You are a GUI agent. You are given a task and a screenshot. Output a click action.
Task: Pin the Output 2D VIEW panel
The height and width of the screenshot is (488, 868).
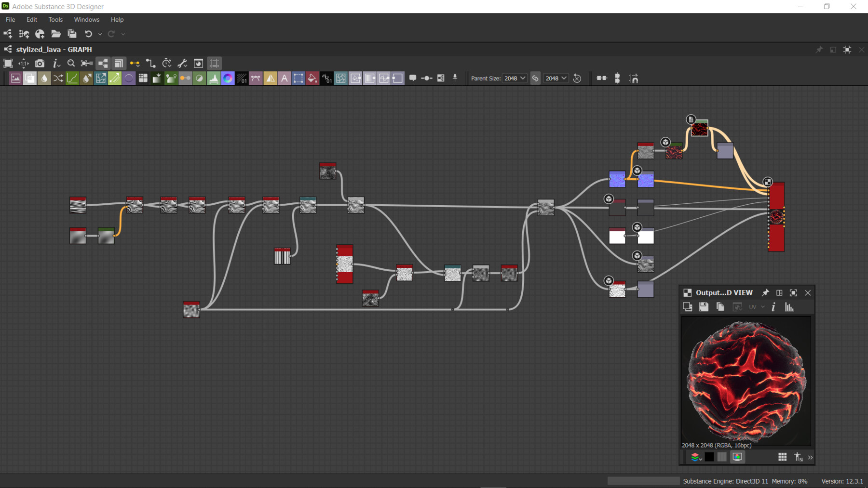tap(766, 292)
